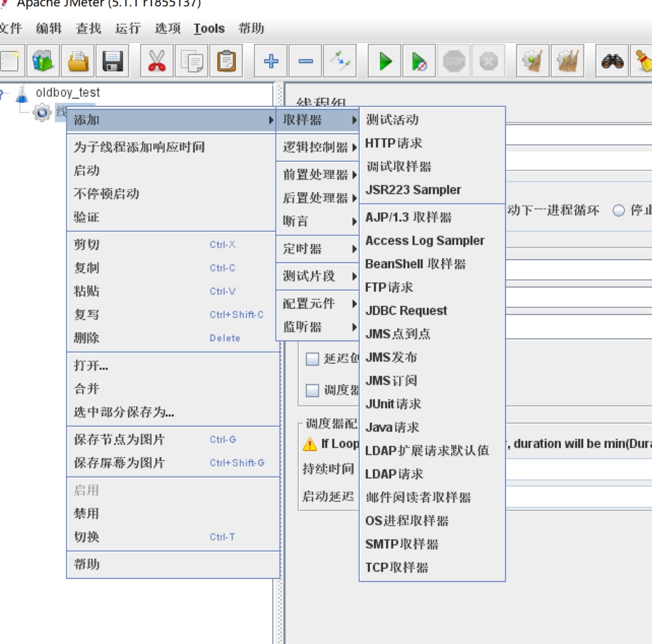
Task: Choose HTTP请求 from the sampler list
Action: (393, 143)
